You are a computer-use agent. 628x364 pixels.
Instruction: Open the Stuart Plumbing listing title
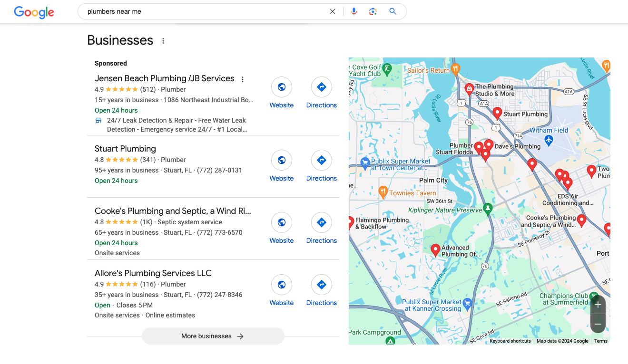(125, 149)
